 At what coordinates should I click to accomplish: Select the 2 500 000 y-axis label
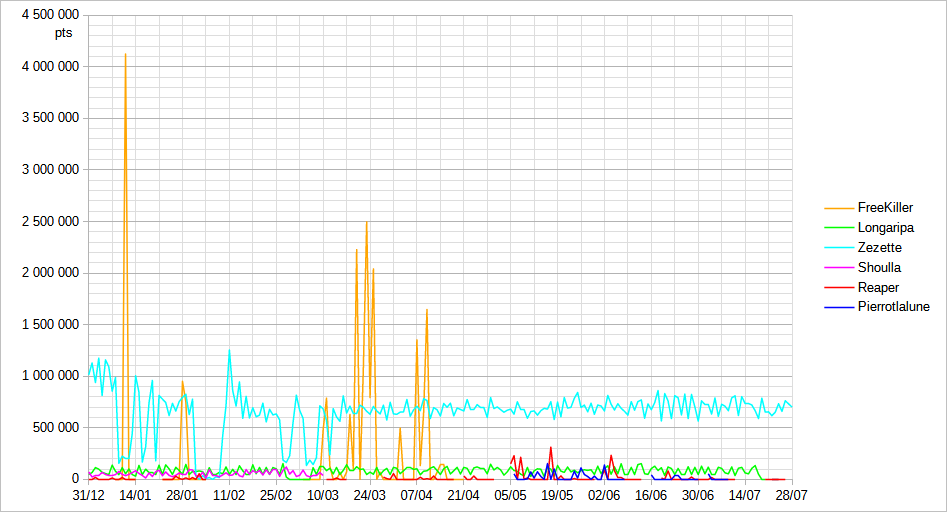(50, 221)
